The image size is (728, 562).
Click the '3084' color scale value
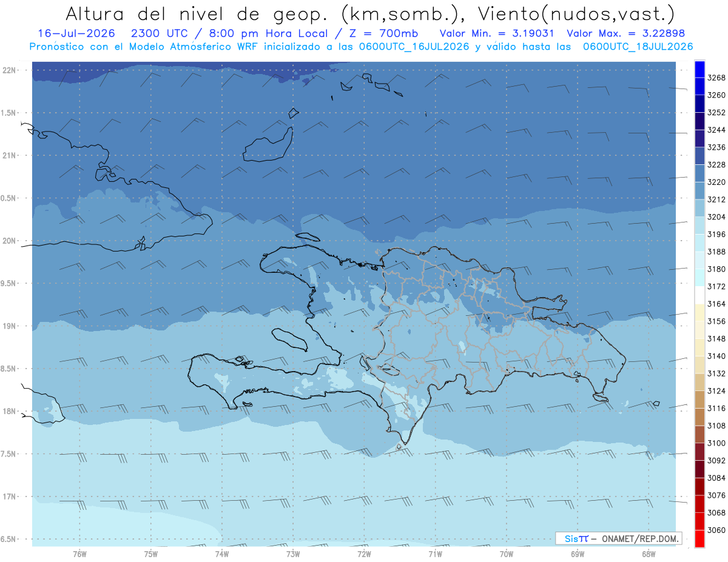pos(716,478)
